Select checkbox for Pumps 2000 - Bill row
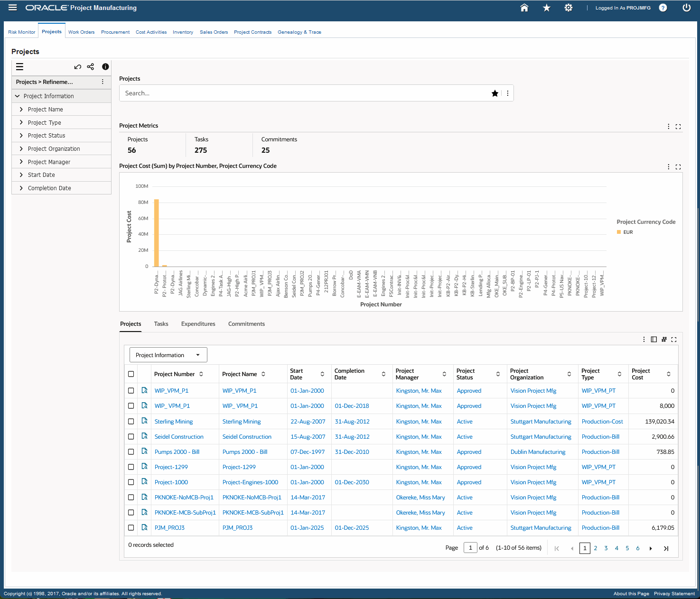Viewport: 700px width, 599px height. pos(131,452)
